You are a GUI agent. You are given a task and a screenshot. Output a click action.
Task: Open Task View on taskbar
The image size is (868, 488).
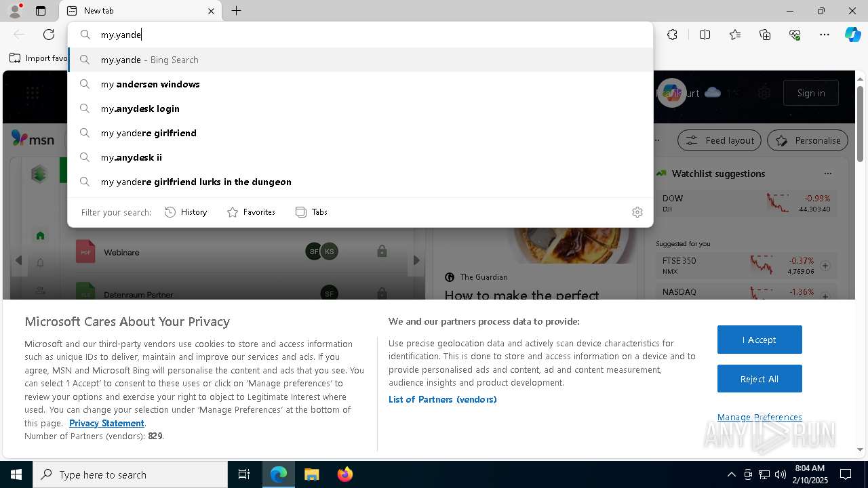coord(244,474)
